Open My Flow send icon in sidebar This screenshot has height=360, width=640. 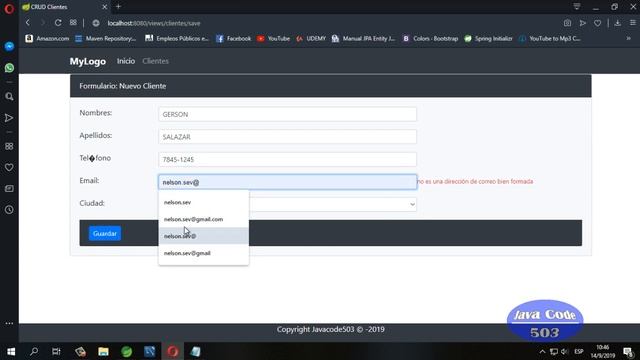point(9,118)
